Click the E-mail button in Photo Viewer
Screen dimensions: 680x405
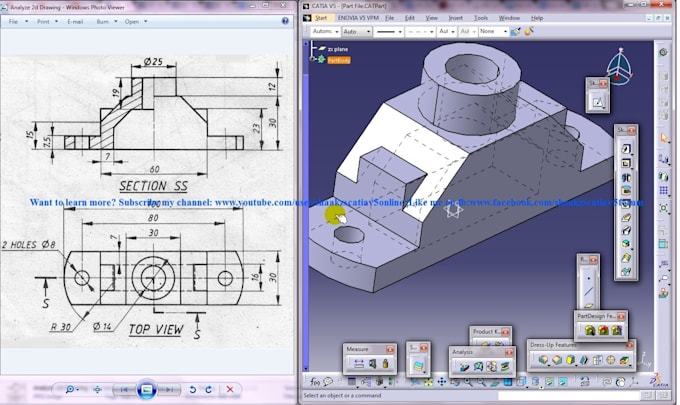click(x=75, y=20)
